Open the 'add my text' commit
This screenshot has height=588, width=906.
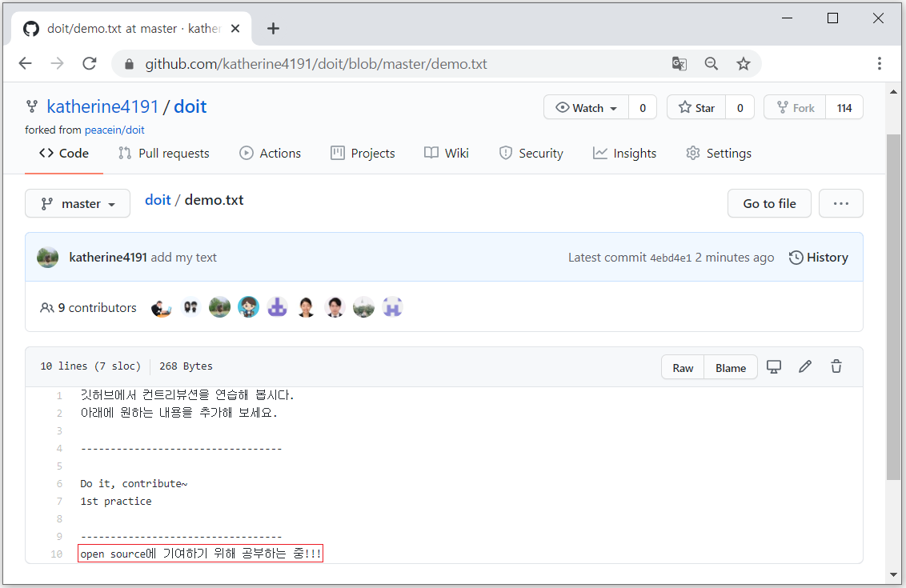184,258
